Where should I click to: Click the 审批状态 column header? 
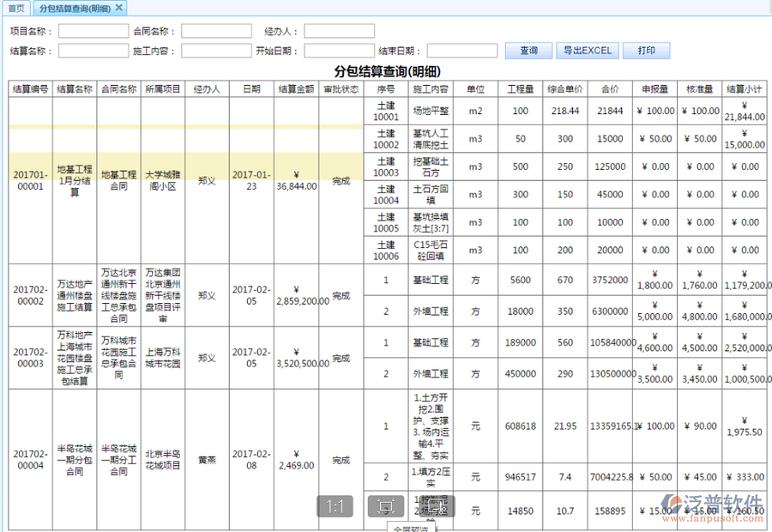(x=341, y=89)
